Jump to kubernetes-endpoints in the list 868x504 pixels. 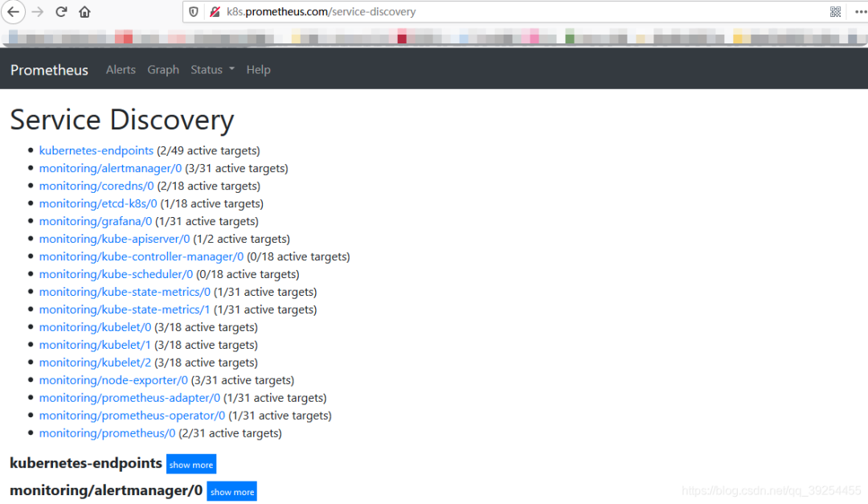coord(96,150)
